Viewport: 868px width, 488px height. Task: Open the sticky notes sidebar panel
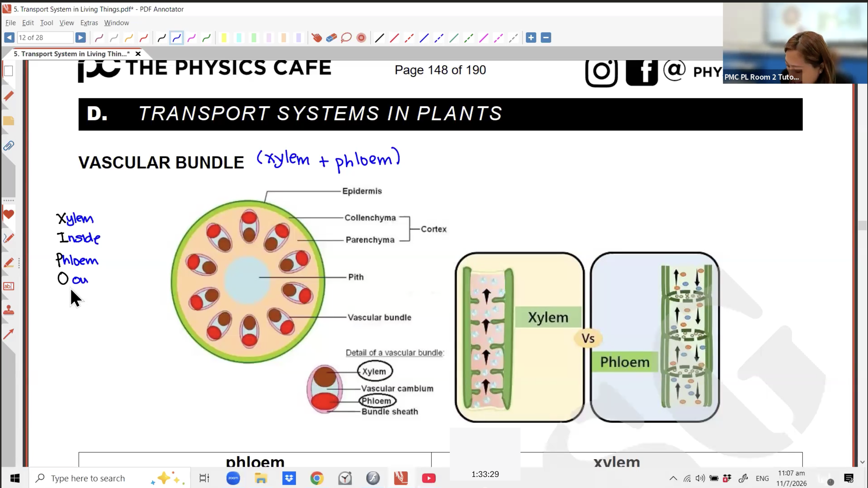point(8,121)
